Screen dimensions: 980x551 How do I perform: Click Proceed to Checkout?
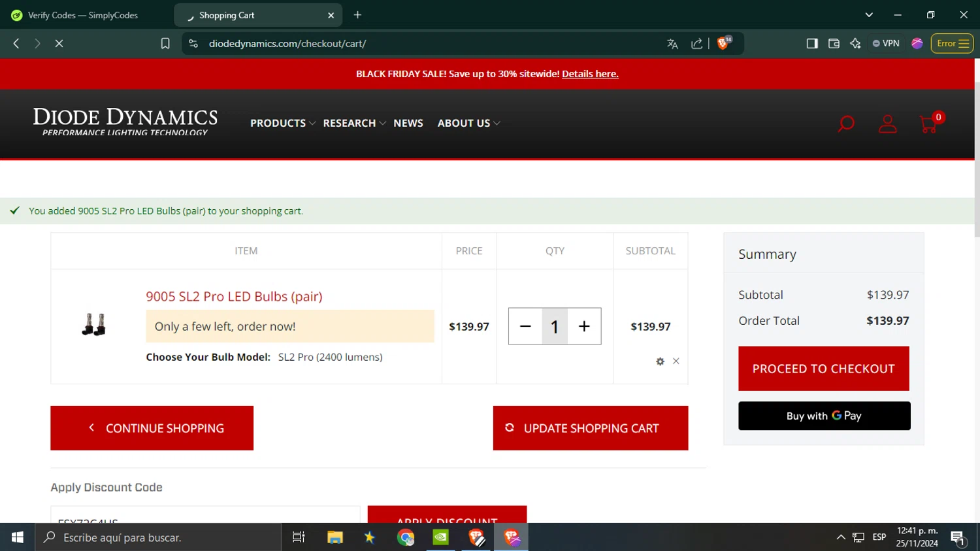click(x=824, y=369)
